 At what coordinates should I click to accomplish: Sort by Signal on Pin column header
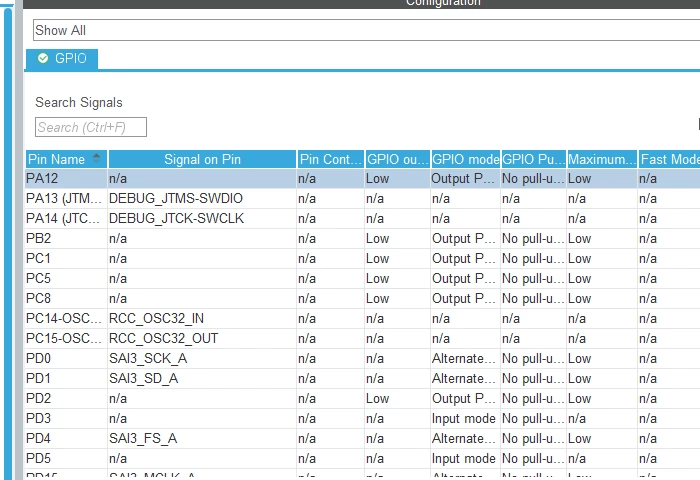pos(202,159)
